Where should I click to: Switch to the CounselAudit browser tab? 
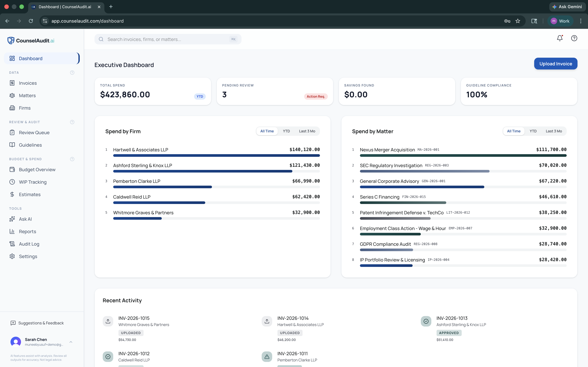(64, 7)
